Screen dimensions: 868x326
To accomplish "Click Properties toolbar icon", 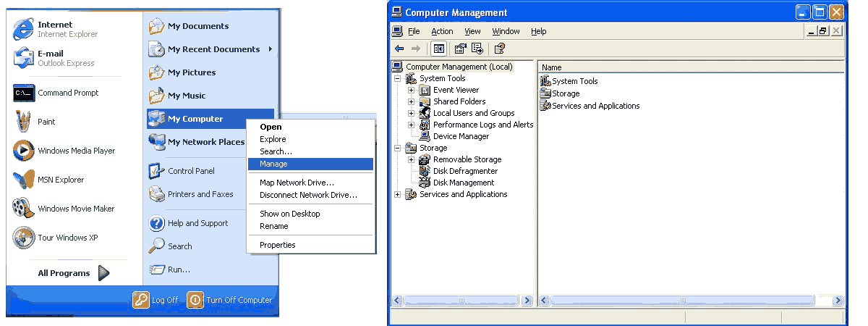I will click(460, 49).
